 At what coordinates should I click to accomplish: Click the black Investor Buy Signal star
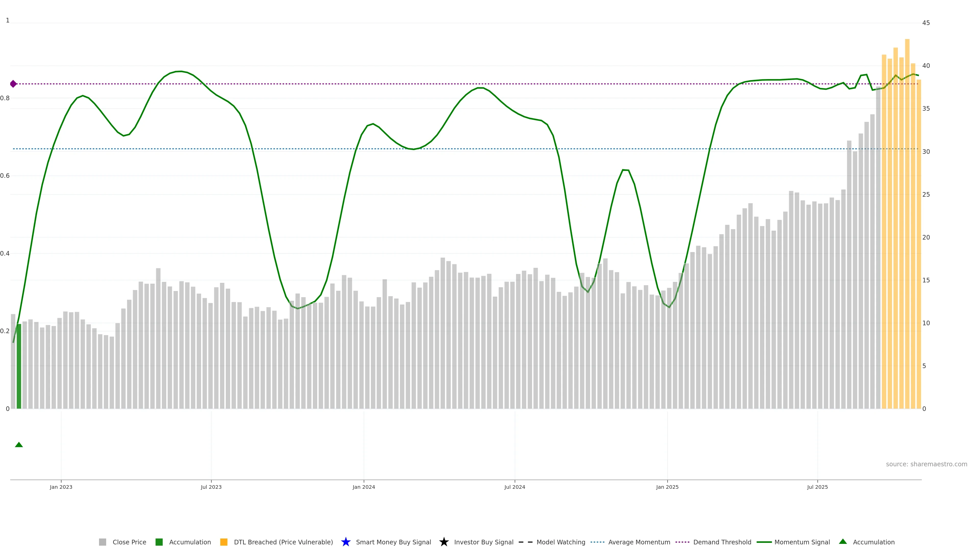tap(444, 542)
